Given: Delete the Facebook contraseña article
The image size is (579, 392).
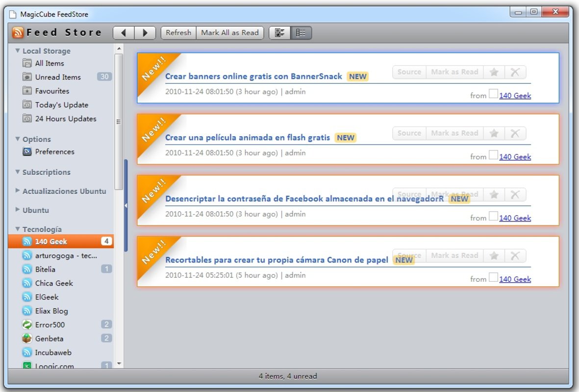Looking at the screenshot, I should [x=515, y=195].
